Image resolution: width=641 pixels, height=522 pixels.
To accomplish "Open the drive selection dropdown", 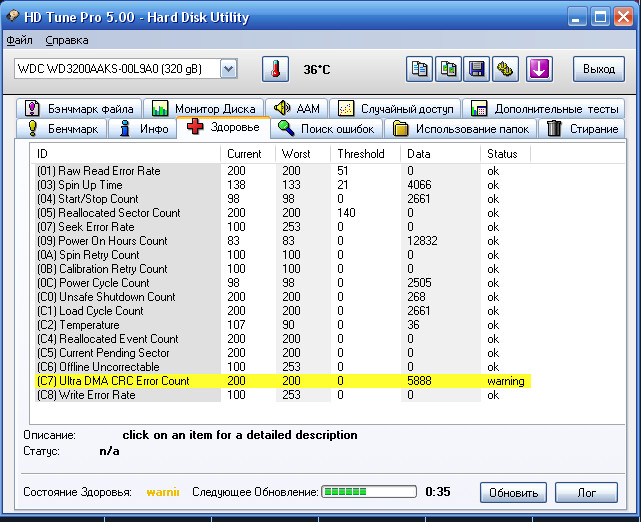I will pos(229,69).
